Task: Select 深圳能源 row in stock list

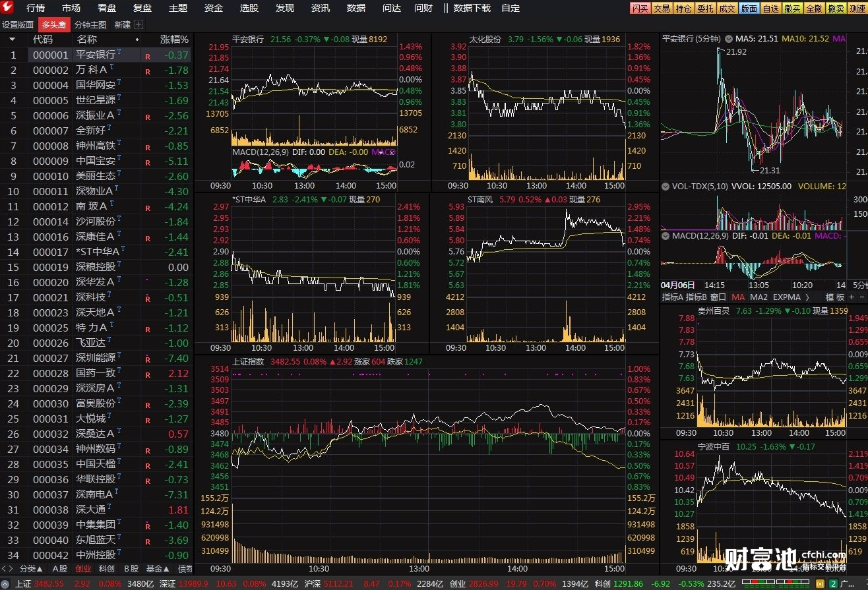Action: click(x=96, y=358)
